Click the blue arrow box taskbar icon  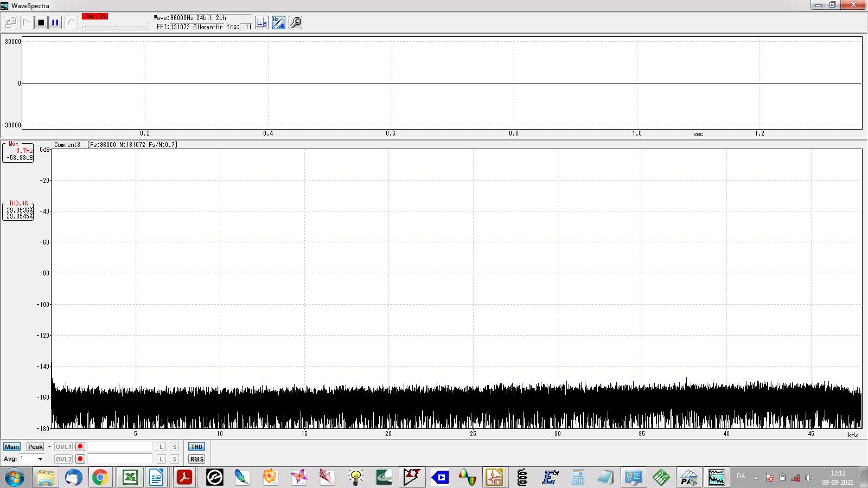click(x=440, y=477)
